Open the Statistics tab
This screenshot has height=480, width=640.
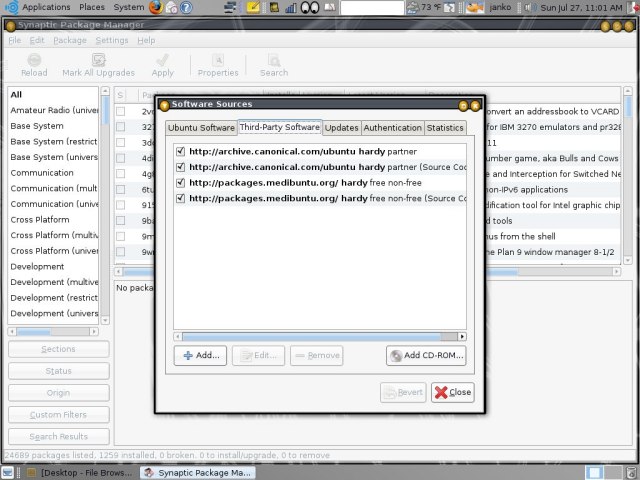(x=445, y=128)
